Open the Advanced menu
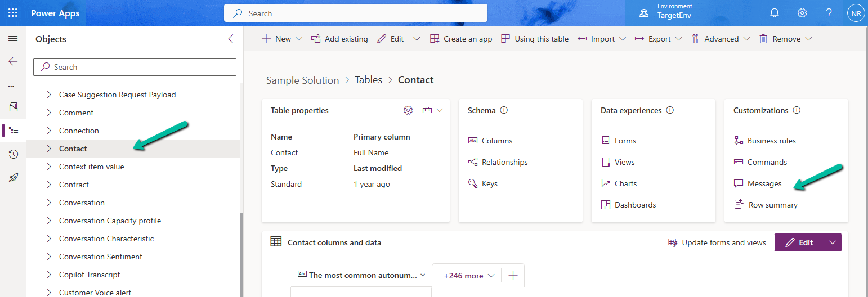The width and height of the screenshot is (868, 297). point(720,39)
